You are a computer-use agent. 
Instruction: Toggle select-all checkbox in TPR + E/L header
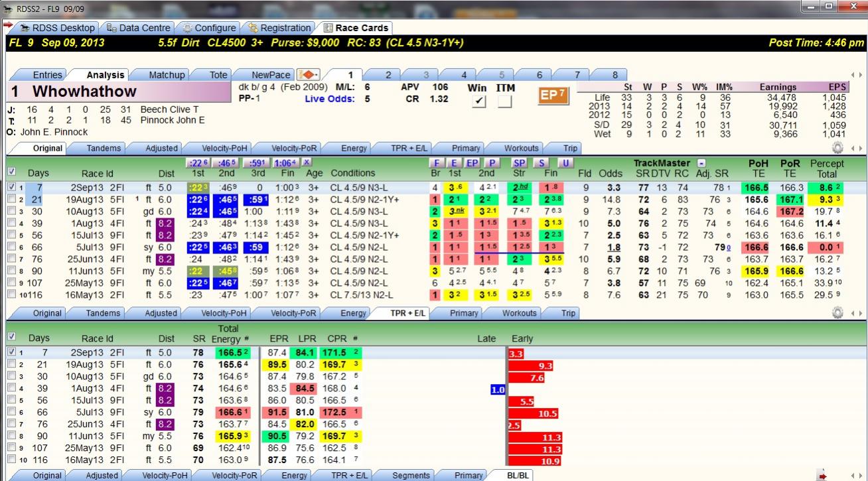11,337
